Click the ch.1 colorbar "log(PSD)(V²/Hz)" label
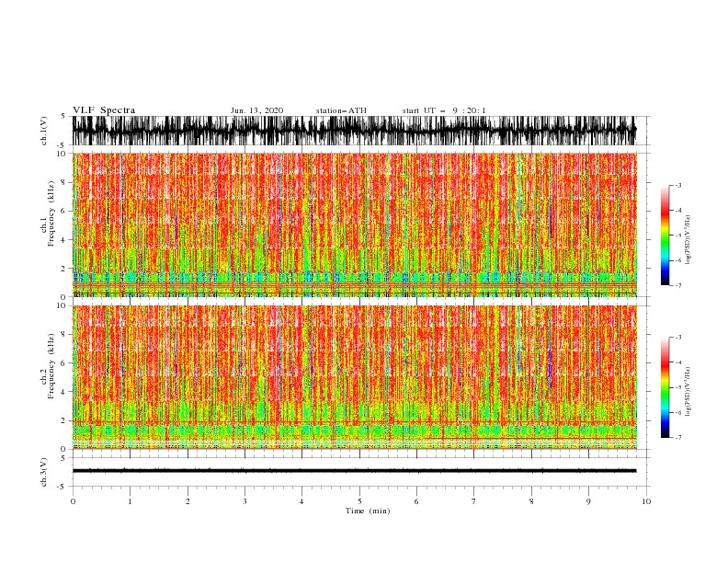This screenshot has width=728, height=563. tap(688, 240)
